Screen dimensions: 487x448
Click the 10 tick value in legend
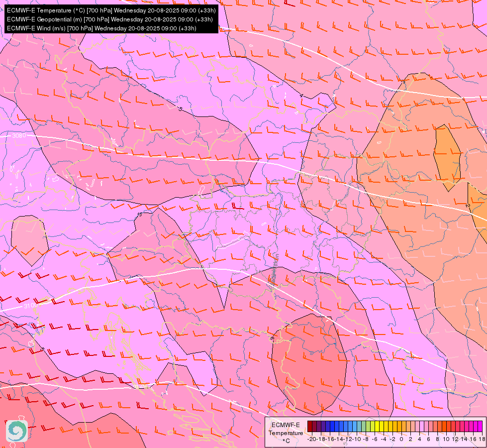coord(446,439)
